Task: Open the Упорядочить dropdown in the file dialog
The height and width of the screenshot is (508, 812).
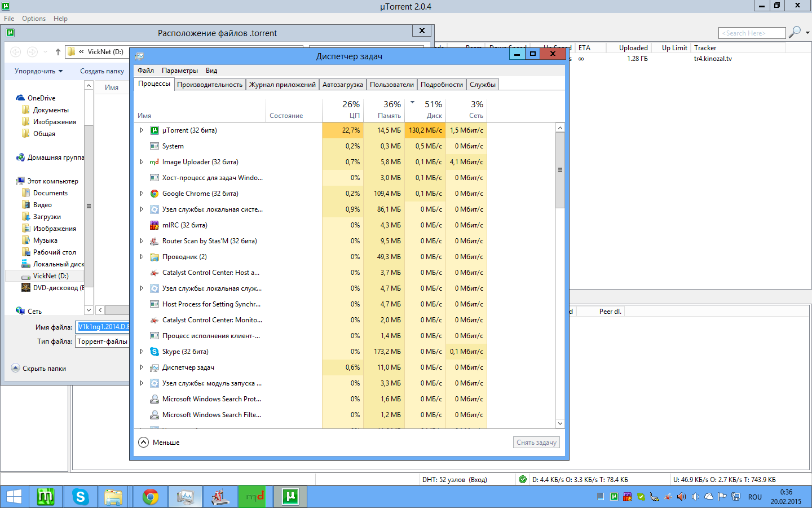Action: click(x=38, y=71)
